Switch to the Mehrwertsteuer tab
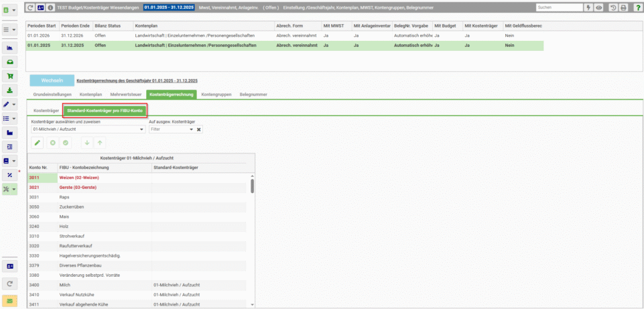 point(126,95)
